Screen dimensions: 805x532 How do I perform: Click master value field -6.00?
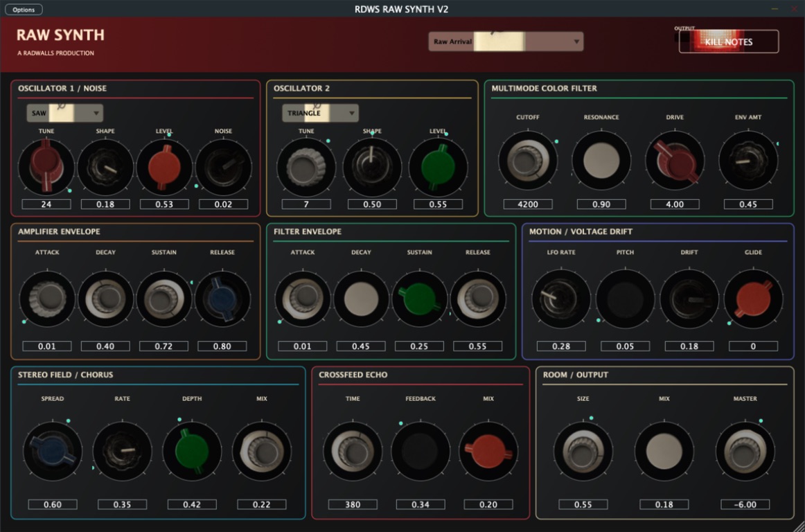tap(745, 504)
